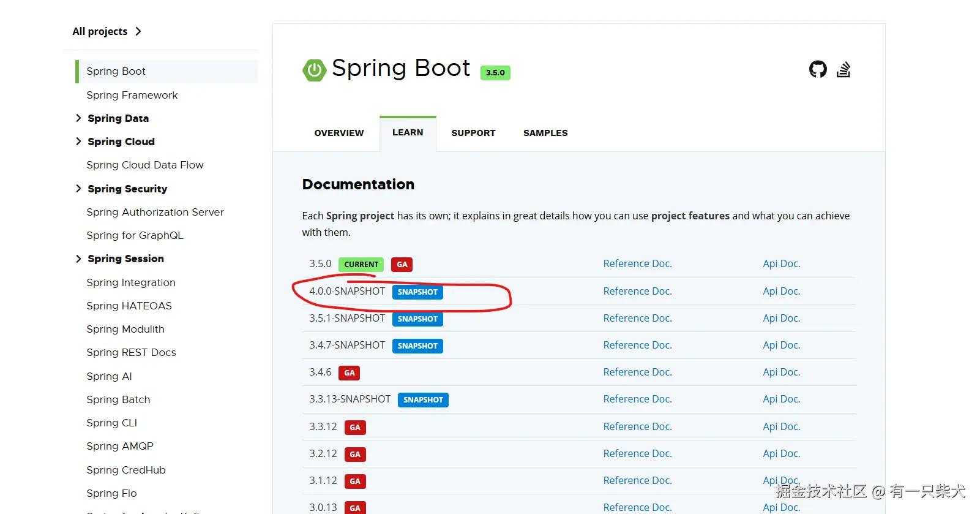Expand the Spring Cloud chevron
This screenshot has height=514, width=980.
(78, 142)
